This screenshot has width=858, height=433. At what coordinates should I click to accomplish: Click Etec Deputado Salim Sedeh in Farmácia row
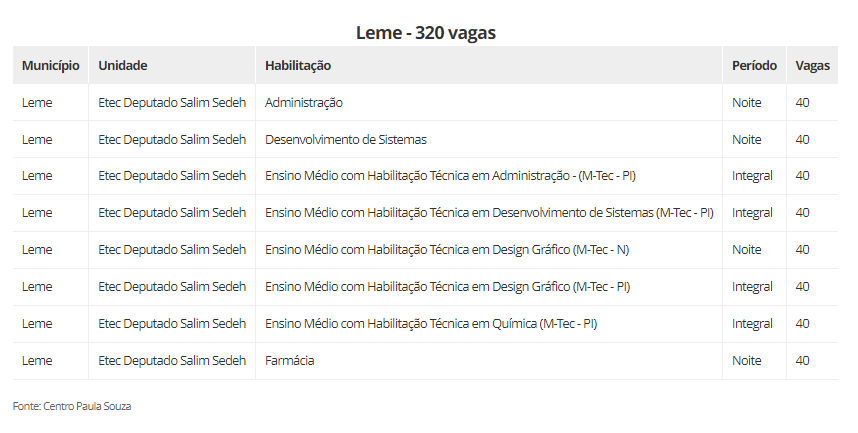coord(172,360)
